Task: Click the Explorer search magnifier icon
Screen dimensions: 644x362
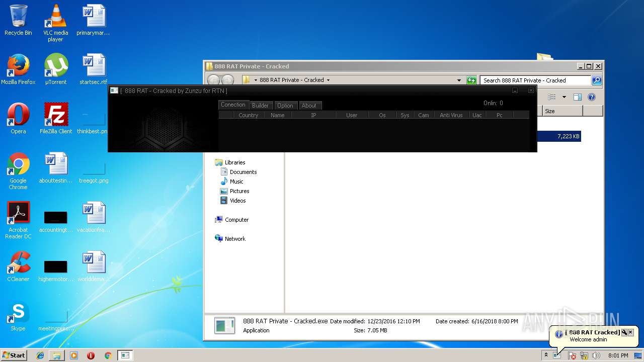Action: (596, 80)
